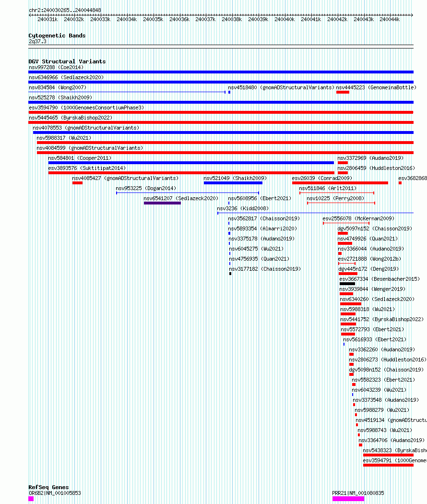Open the esv3682868 label at right edge
Screen dimensions: 427x504
(413, 178)
